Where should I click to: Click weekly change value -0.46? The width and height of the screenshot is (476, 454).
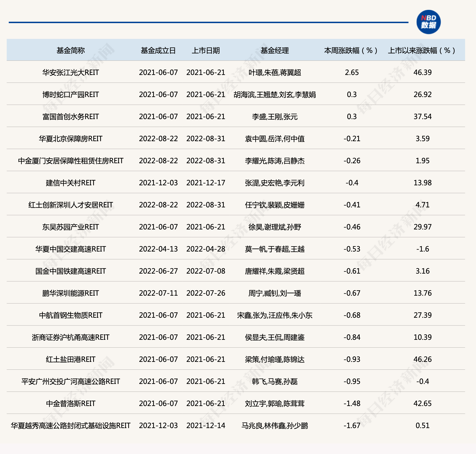pos(352,227)
